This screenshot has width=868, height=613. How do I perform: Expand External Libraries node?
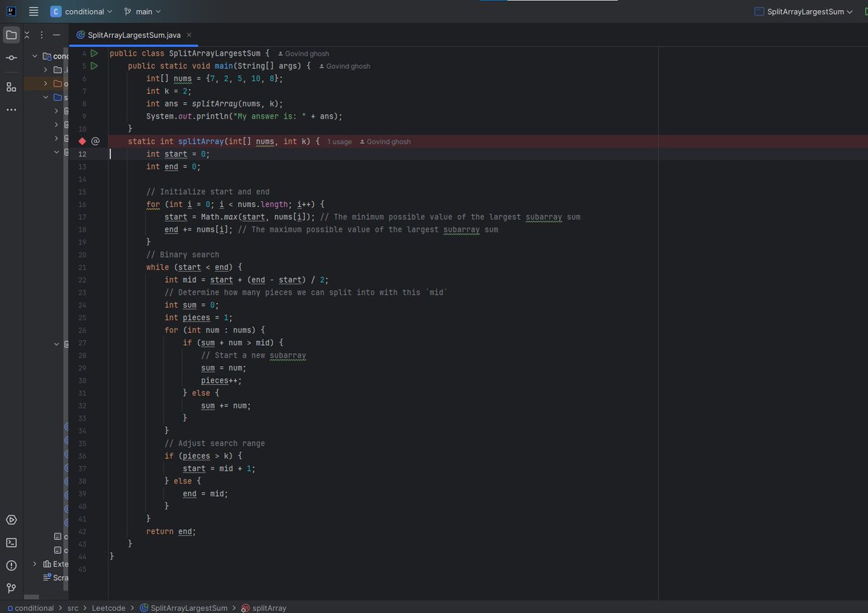(35, 564)
